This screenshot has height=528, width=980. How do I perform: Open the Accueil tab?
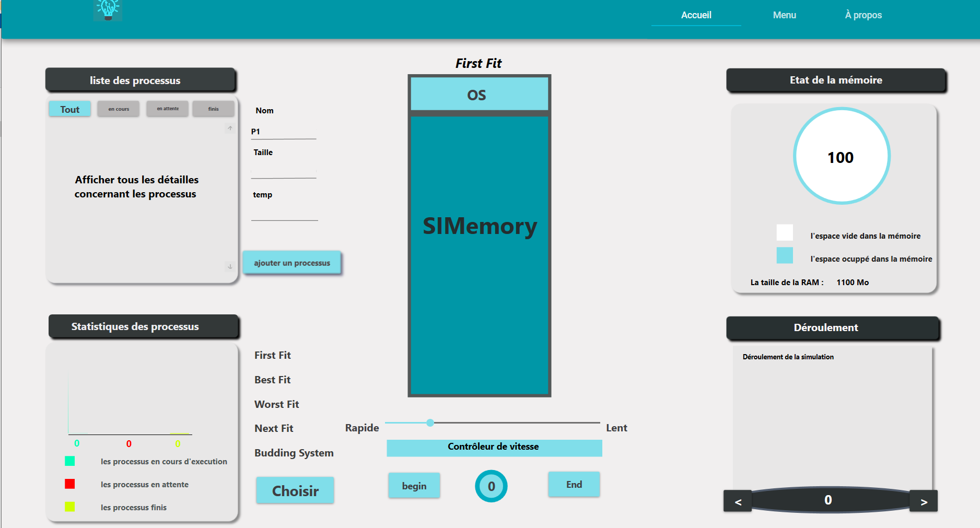click(x=696, y=15)
